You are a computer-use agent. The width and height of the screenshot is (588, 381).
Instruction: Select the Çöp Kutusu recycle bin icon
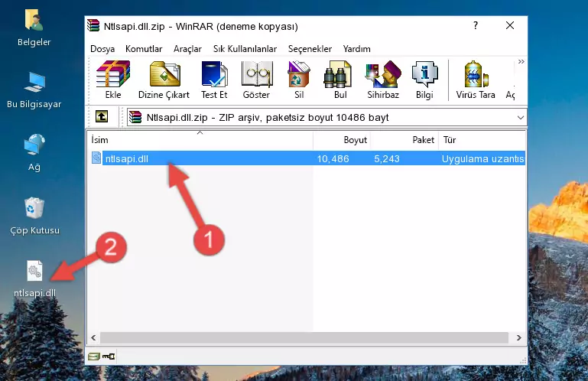click(x=34, y=217)
